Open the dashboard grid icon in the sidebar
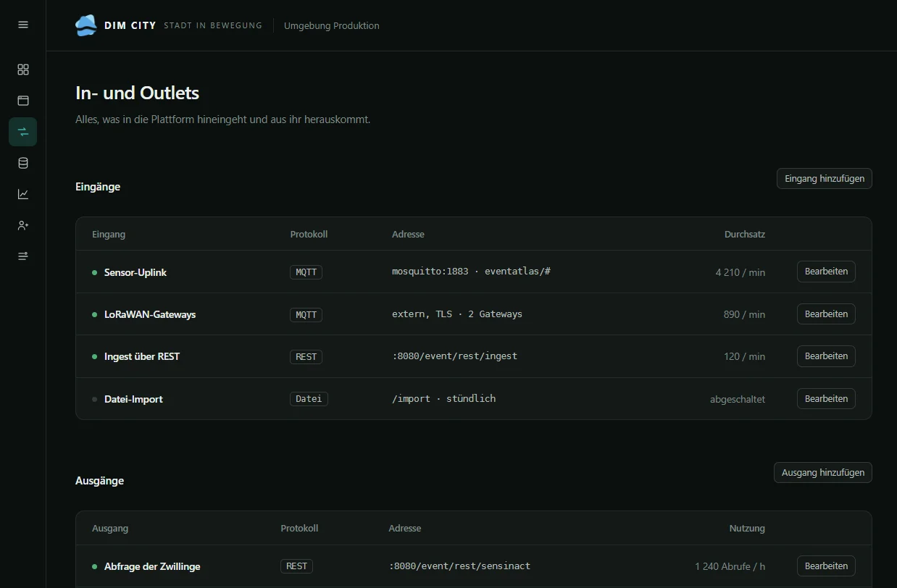 pyautogui.click(x=23, y=70)
